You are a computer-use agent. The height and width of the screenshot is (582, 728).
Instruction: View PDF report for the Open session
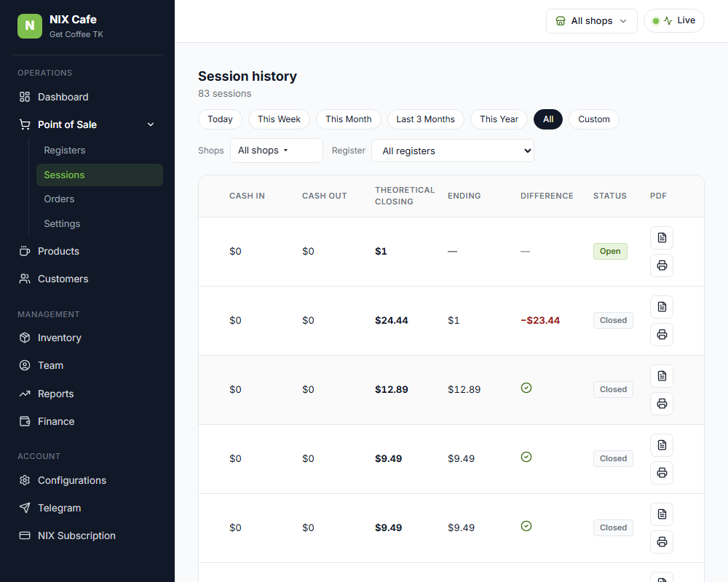click(x=662, y=238)
